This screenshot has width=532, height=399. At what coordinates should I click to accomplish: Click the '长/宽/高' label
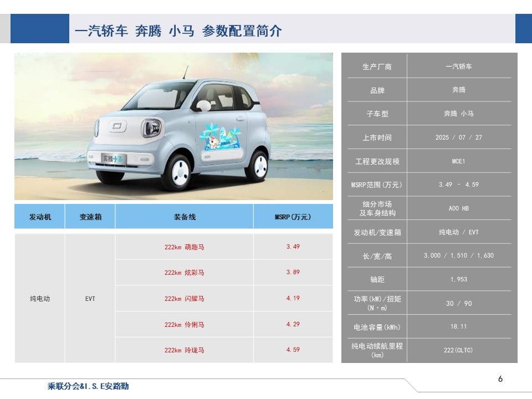[377, 256]
